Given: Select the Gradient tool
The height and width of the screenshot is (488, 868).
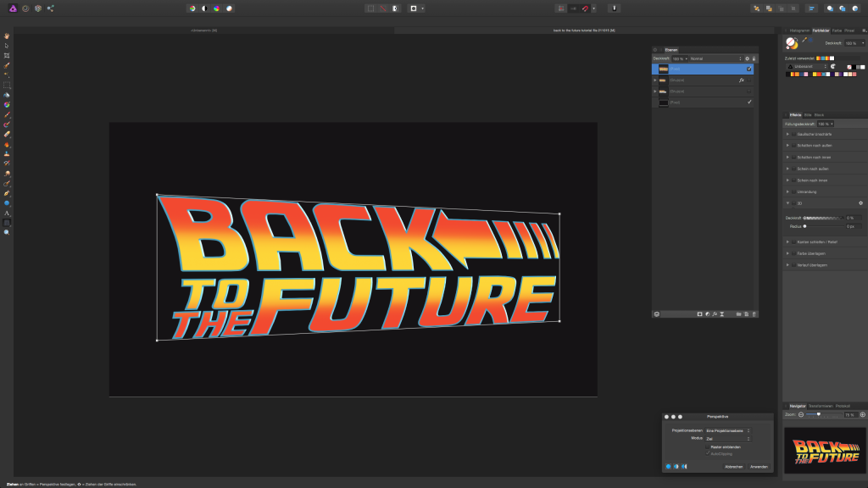Looking at the screenshot, I should pyautogui.click(x=7, y=104).
